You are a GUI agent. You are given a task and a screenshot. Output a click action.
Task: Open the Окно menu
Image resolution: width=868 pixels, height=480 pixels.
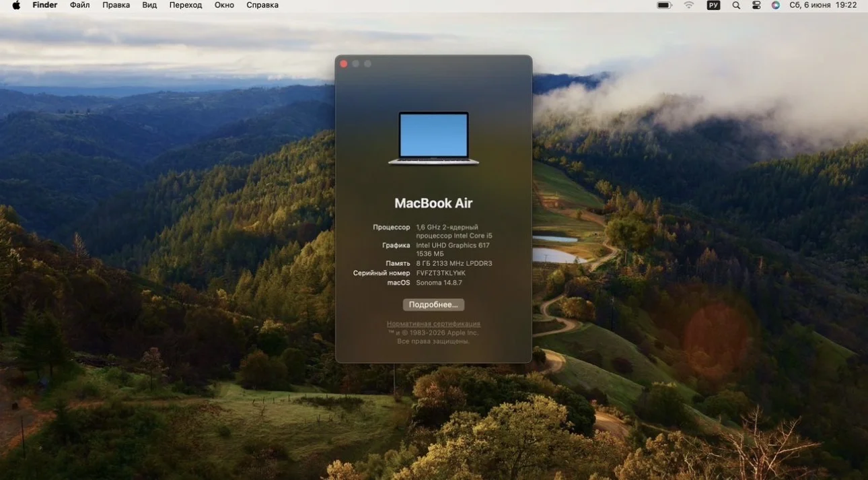(x=224, y=5)
